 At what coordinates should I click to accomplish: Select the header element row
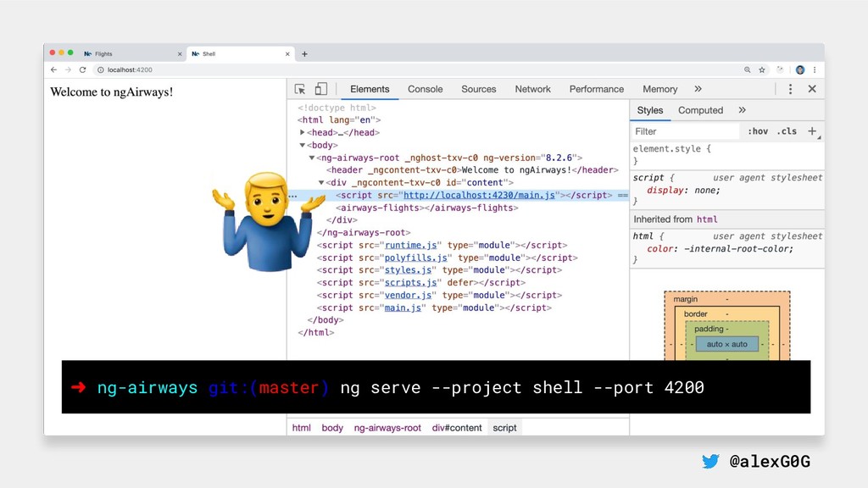pyautogui.click(x=472, y=169)
